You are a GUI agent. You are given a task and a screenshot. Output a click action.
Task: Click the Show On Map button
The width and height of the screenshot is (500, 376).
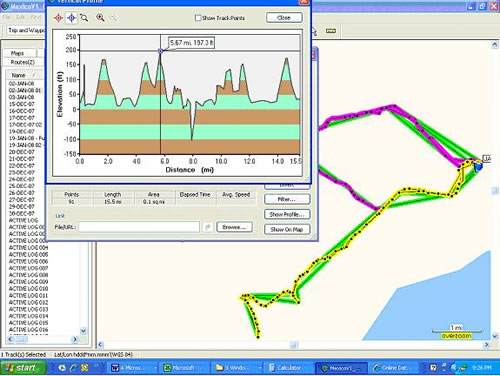click(287, 229)
